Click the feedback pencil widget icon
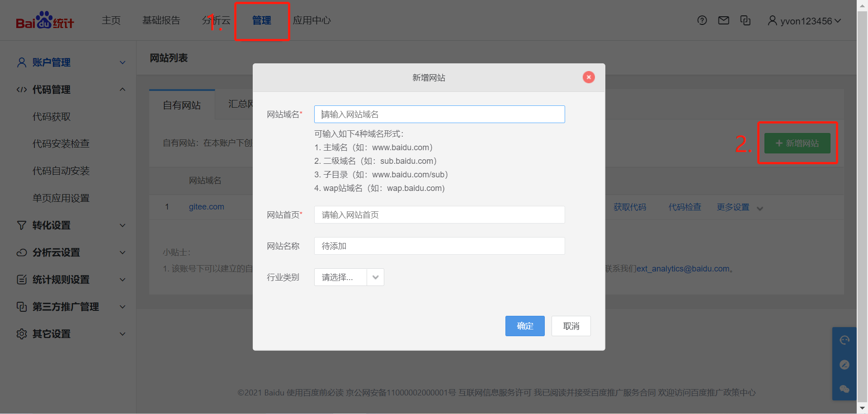 [x=844, y=365]
